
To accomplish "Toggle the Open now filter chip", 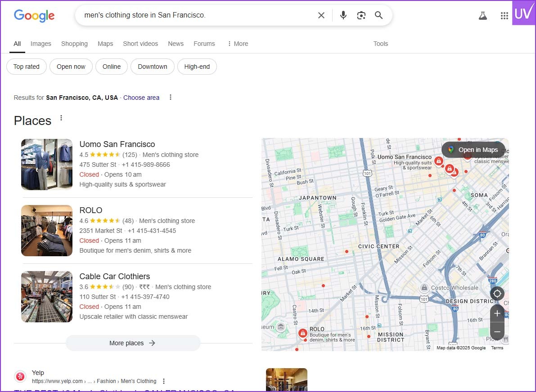I will [x=71, y=67].
